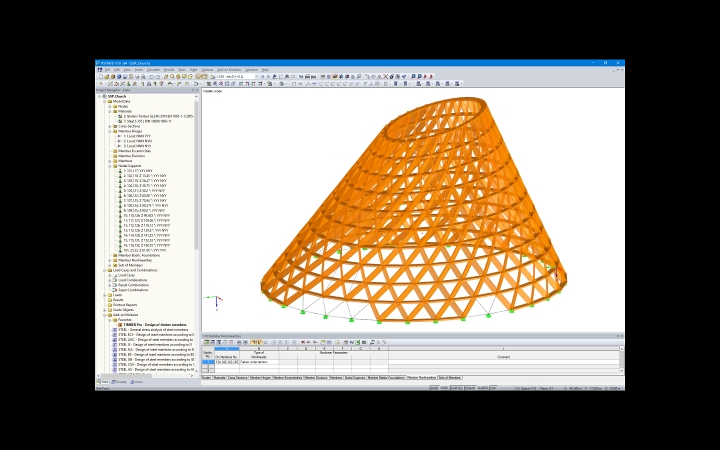Toggle CARTES in the status bar
Screen dimensions: 720x450
tap(456, 388)
